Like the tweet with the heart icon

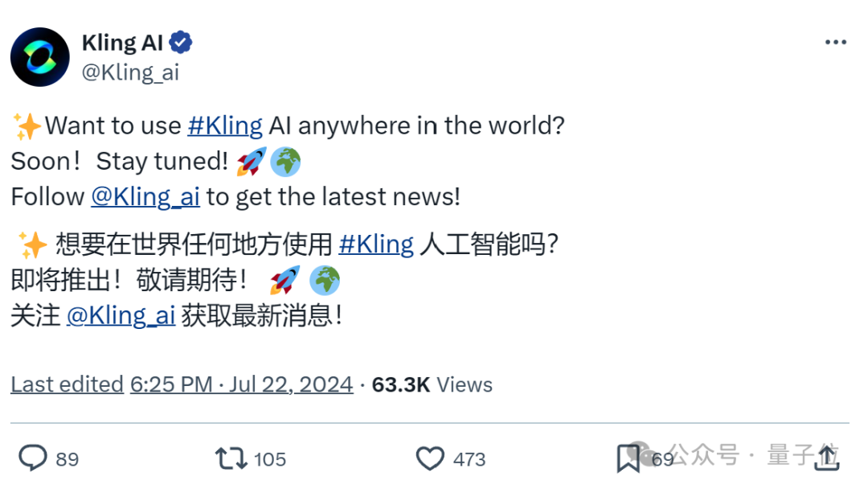tap(431, 458)
